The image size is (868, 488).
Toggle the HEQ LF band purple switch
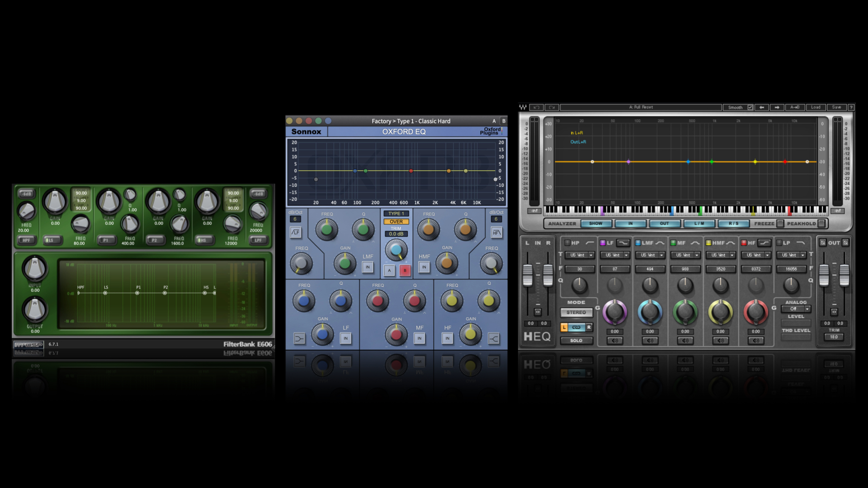[603, 243]
